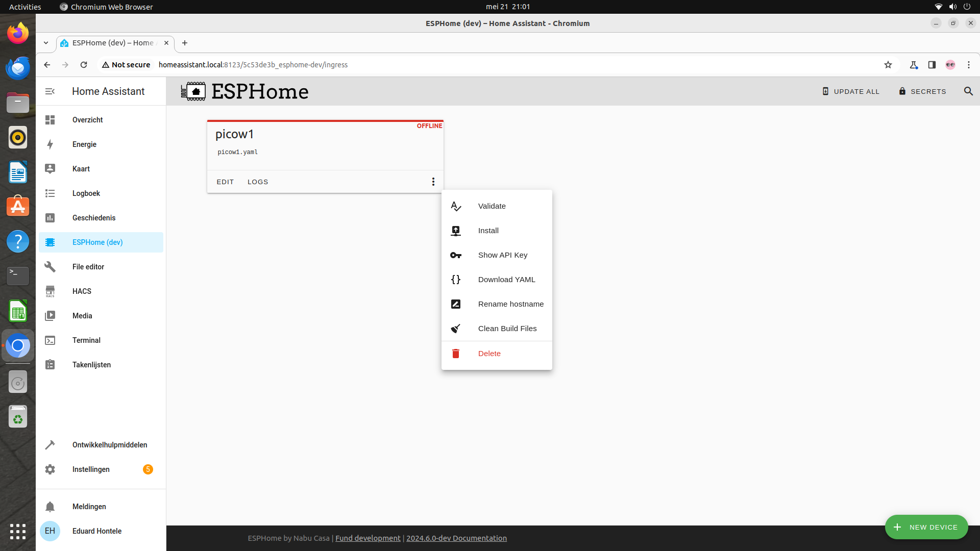The width and height of the screenshot is (980, 551).
Task: Open HACS store icon in sidebar
Action: pos(50,291)
